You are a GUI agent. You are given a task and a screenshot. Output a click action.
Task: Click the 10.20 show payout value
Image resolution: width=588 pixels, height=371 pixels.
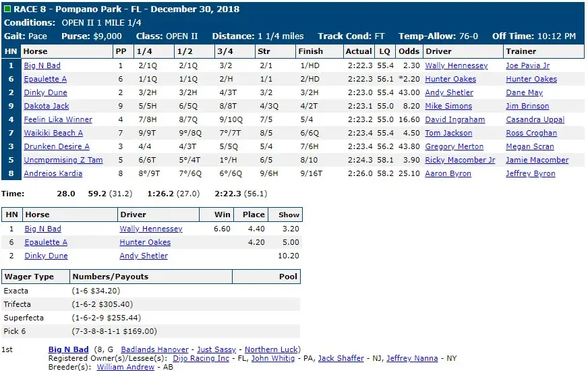tap(289, 256)
